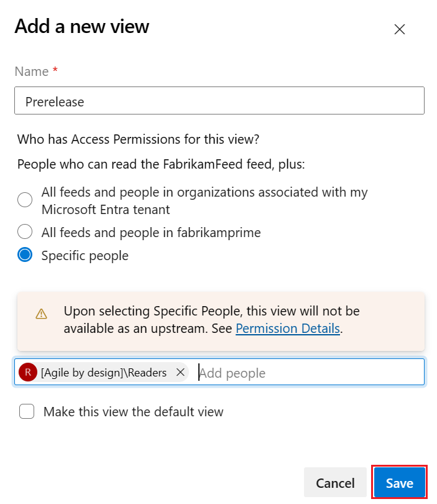Select the Microsoft Entra tenant option
Image resolution: width=437 pixels, height=504 pixels.
point(25,200)
